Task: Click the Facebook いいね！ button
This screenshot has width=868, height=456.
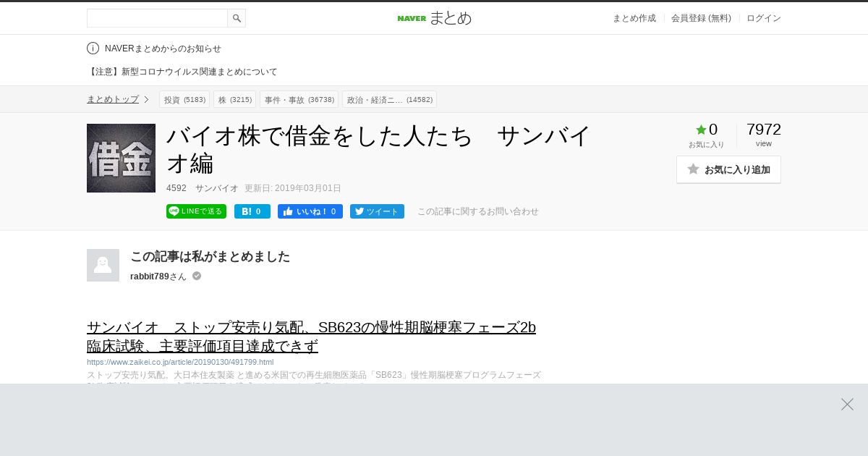Action: point(310,211)
